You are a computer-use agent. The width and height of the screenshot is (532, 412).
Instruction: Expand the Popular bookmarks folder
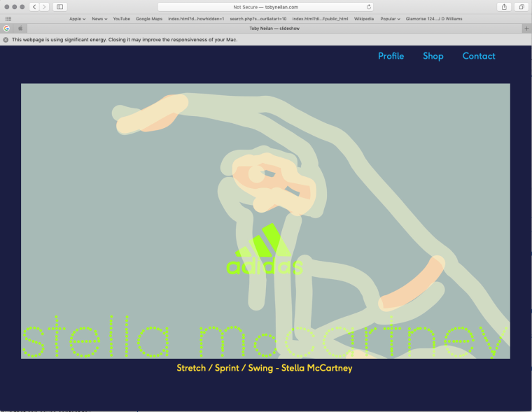pos(390,19)
